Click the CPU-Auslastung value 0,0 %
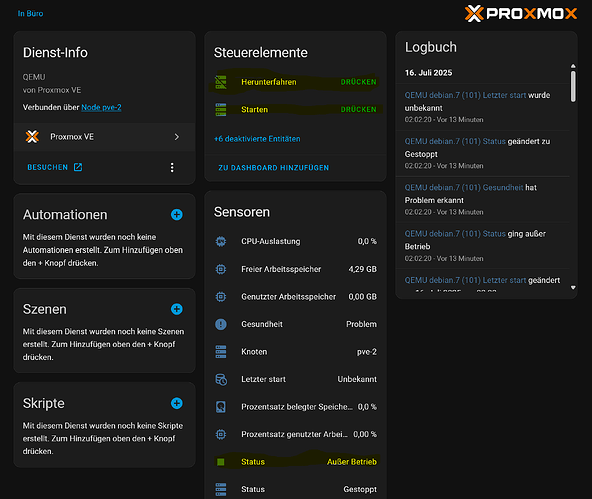The image size is (592, 499). pos(367,241)
